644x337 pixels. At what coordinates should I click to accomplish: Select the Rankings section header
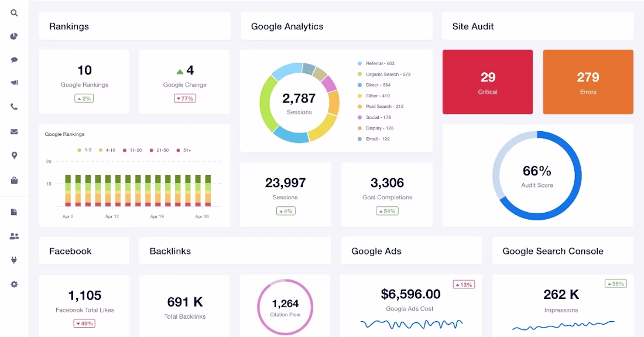point(135,26)
